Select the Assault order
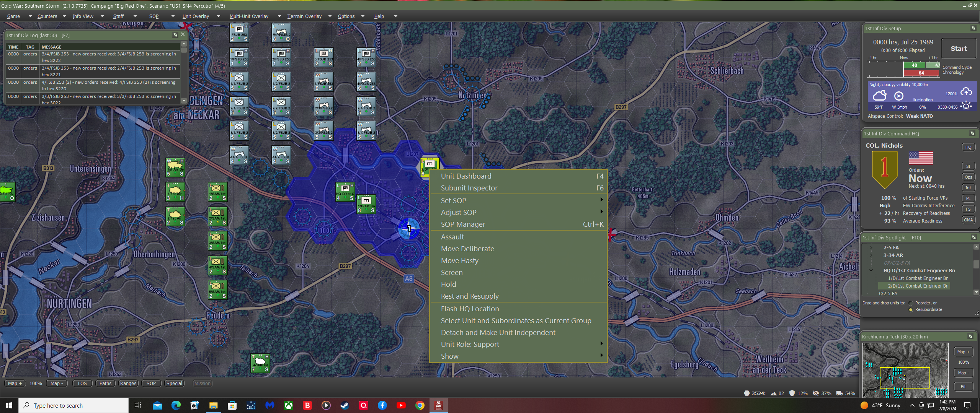Image resolution: width=980 pixels, height=413 pixels. coord(519,237)
